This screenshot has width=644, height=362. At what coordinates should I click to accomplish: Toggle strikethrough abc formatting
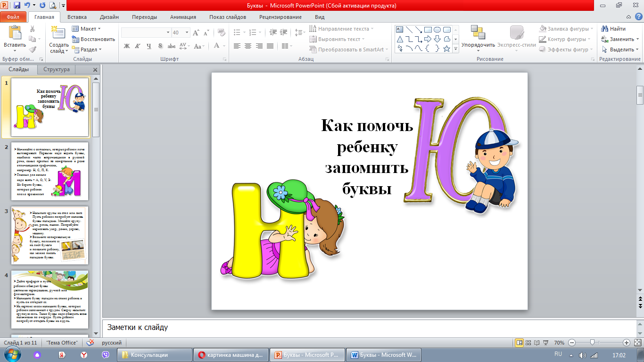point(172,46)
